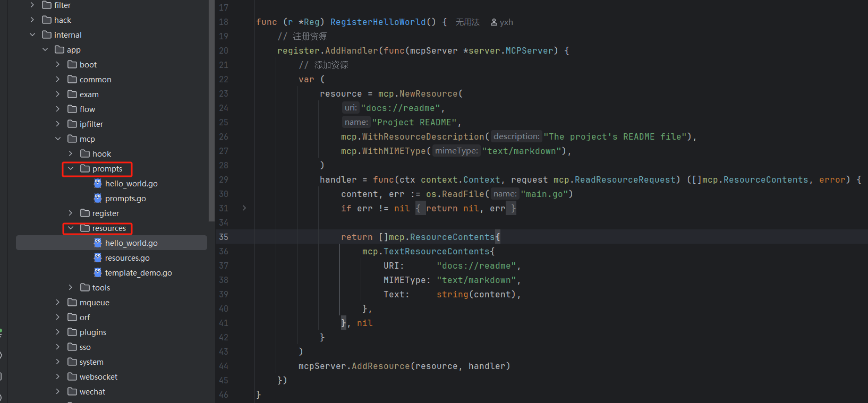Click the "main.go" string literal
Screen dimensions: 868x403
(545, 194)
